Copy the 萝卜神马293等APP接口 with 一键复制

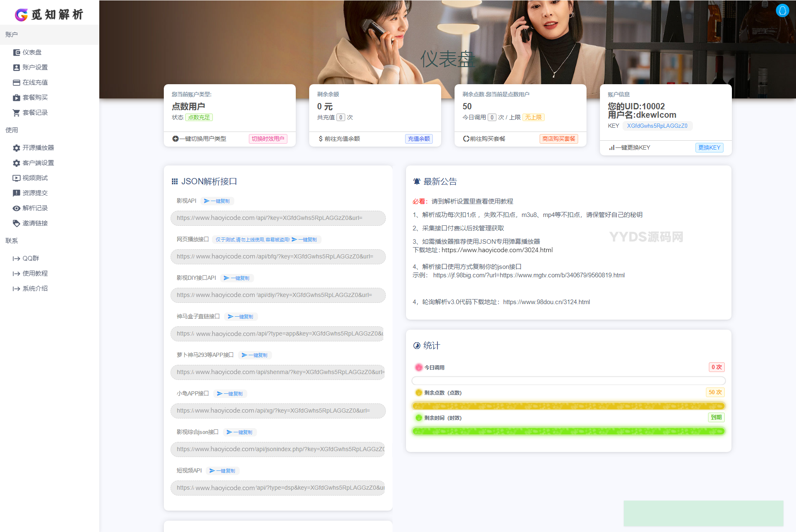coord(255,355)
